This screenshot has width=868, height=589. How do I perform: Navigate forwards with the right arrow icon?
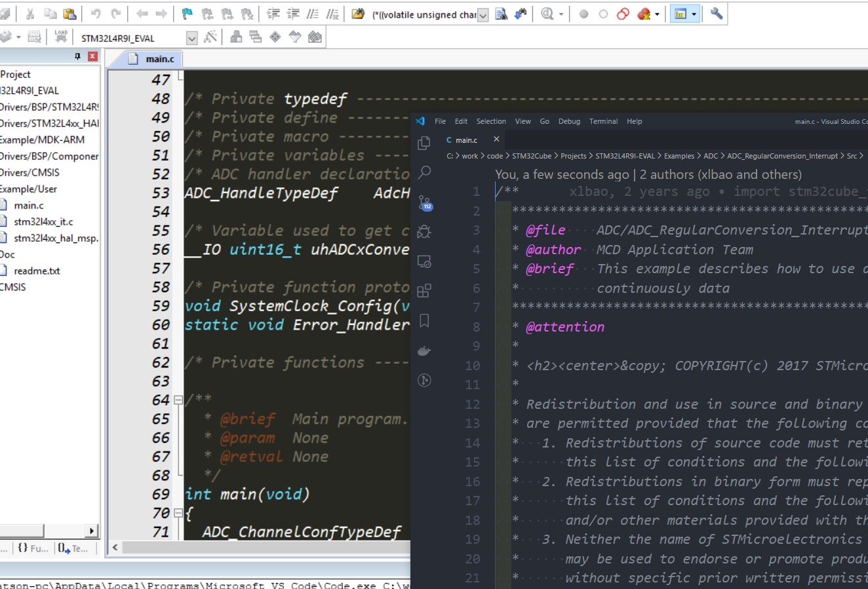click(x=161, y=14)
